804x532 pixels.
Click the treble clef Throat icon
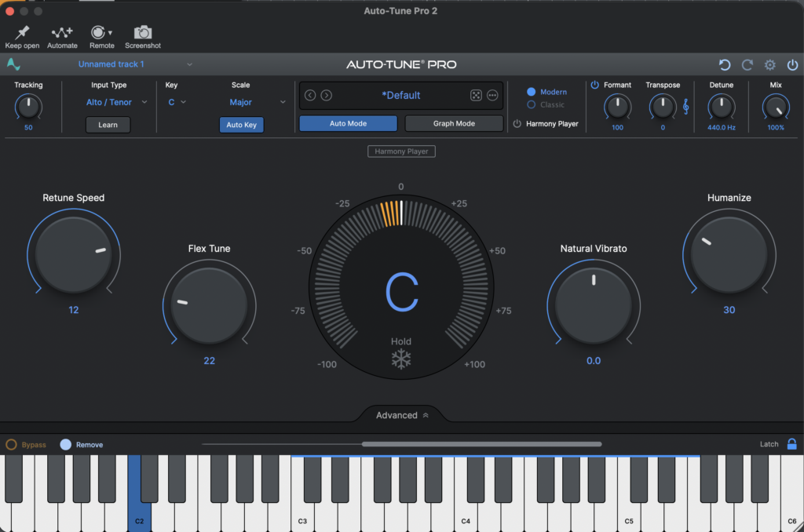coord(685,107)
